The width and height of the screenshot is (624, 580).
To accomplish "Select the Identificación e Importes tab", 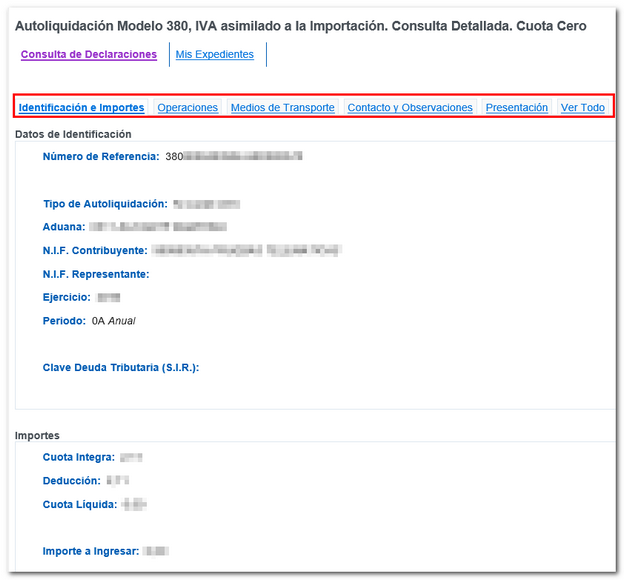I will click(81, 108).
